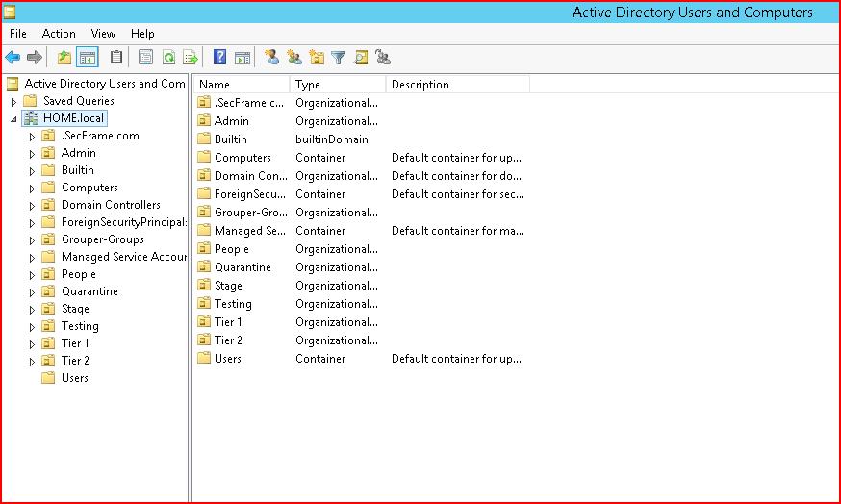Select Domain Con... entry in list pane
This screenshot has width=841, height=504.
[250, 175]
